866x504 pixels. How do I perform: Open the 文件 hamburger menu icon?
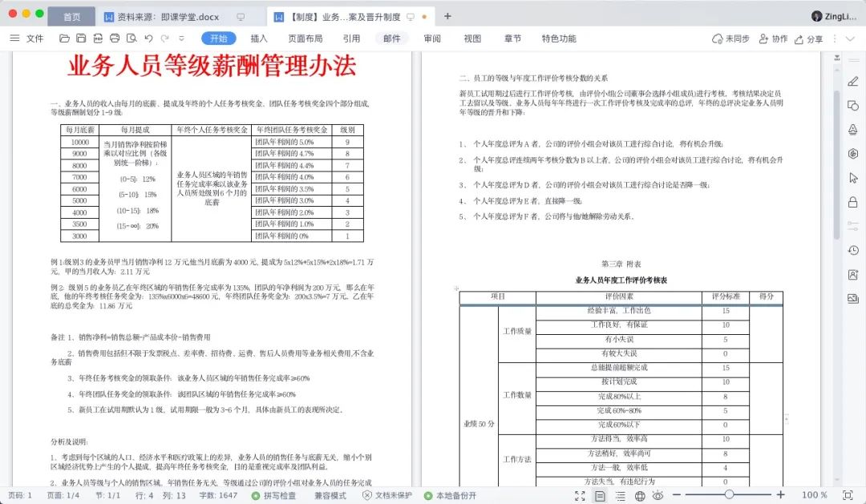tap(14, 38)
